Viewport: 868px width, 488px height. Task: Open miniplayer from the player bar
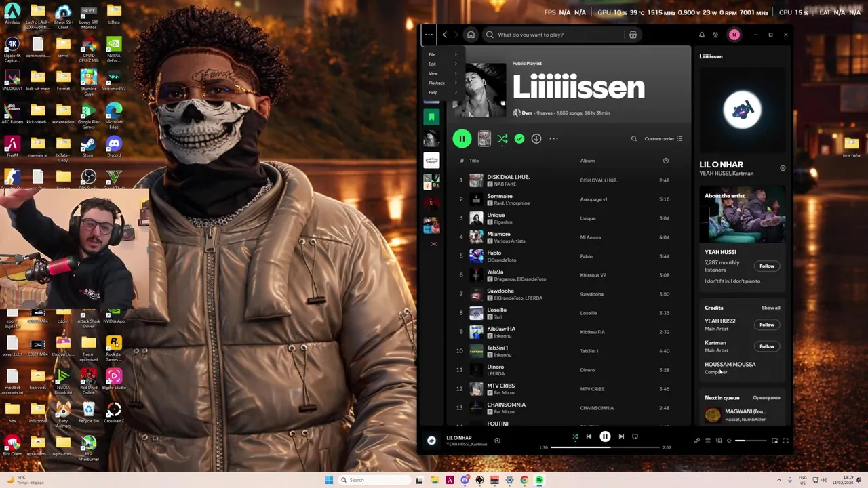[774, 441]
